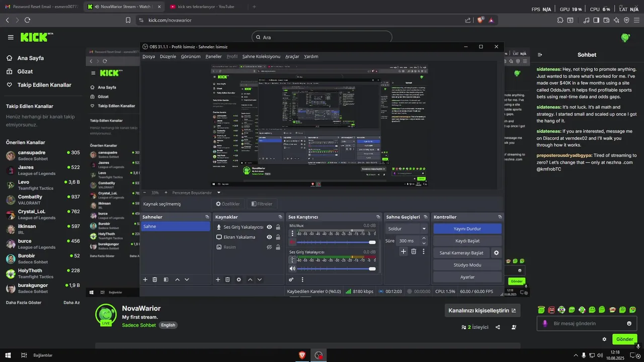
Task: Open Brave wallet icon
Action: click(606, 20)
